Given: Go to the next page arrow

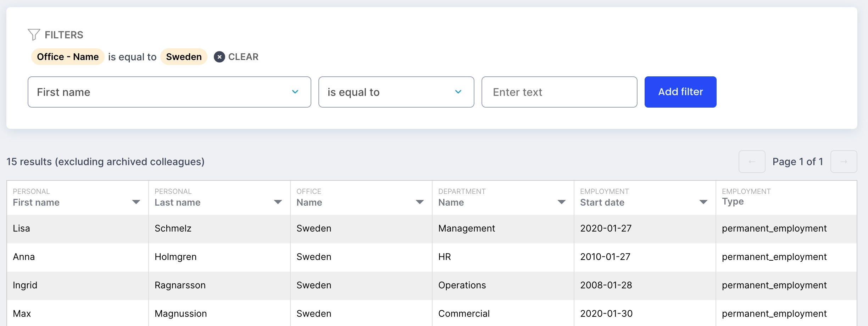Looking at the screenshot, I should click(844, 162).
